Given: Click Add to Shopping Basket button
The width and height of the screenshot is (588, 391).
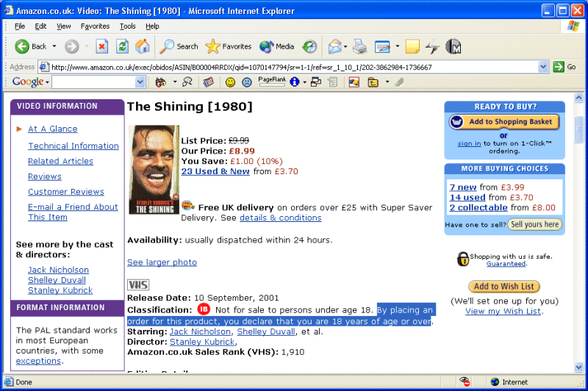Looking at the screenshot, I should pyautogui.click(x=504, y=122).
